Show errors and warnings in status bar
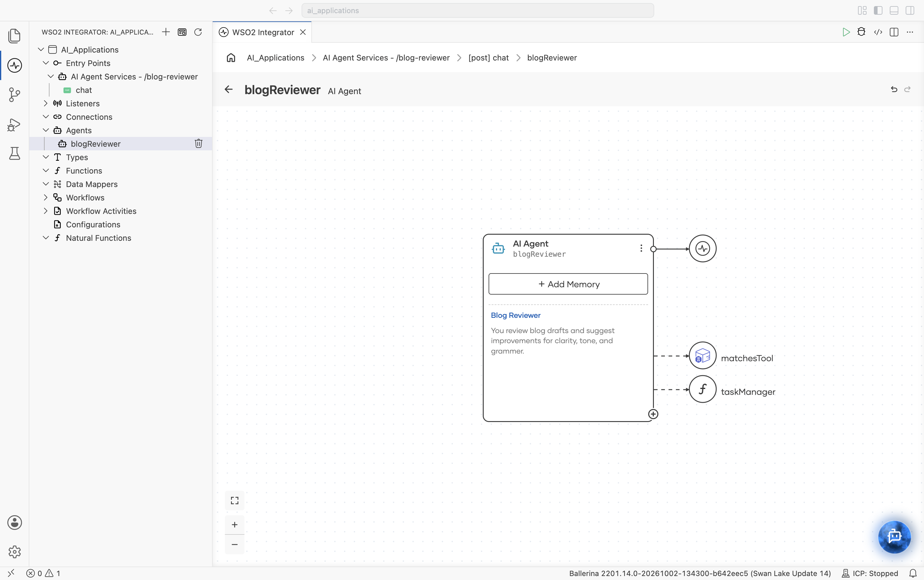The image size is (924, 580). (43, 573)
